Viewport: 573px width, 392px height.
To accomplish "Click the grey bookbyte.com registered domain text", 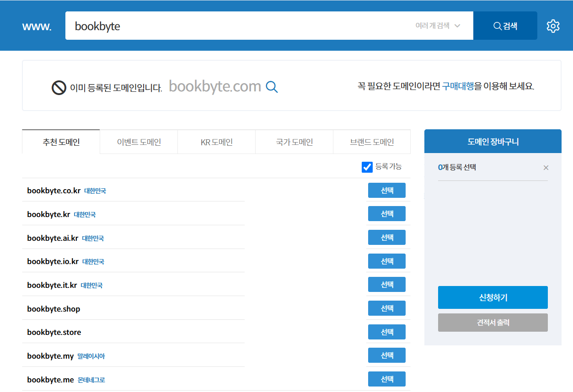I will (x=215, y=86).
